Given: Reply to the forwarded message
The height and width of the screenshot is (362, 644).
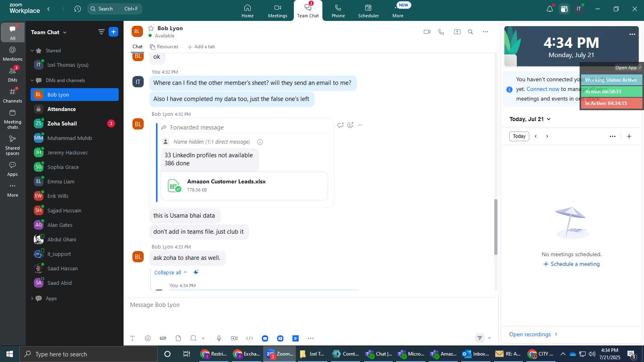Looking at the screenshot, I should 341,125.
